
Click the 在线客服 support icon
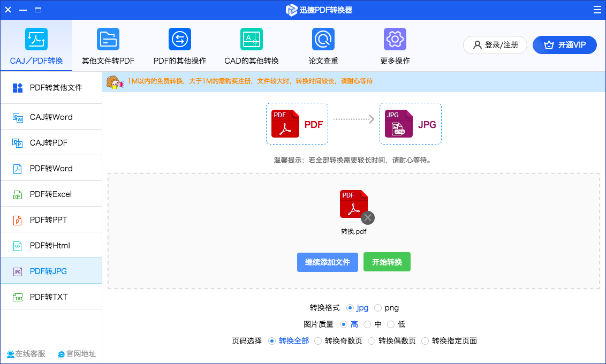click(10, 354)
